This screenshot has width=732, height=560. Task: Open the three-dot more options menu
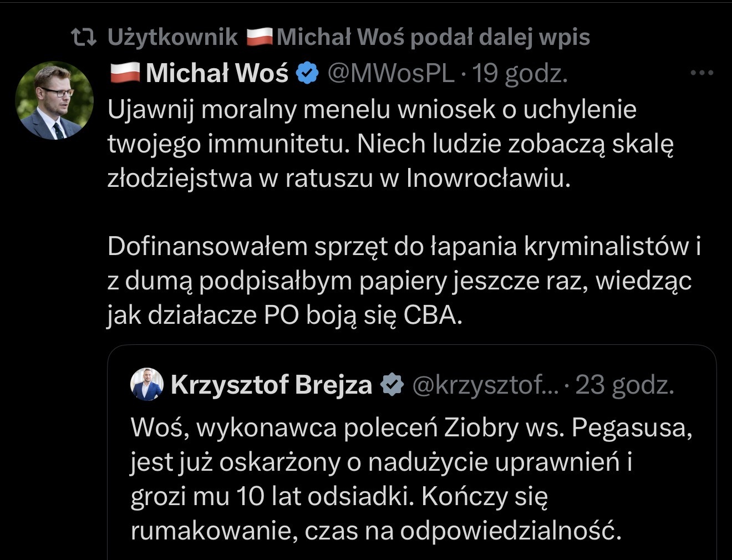701,73
